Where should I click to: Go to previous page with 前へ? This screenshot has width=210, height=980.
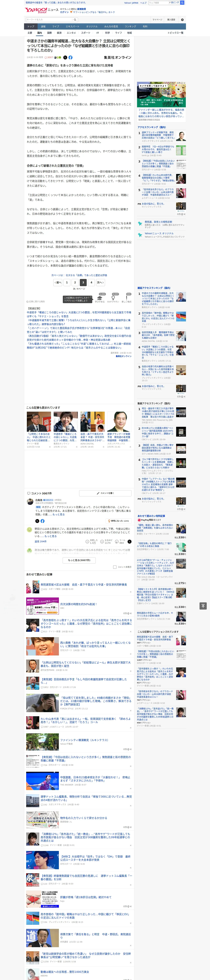pos(58,283)
